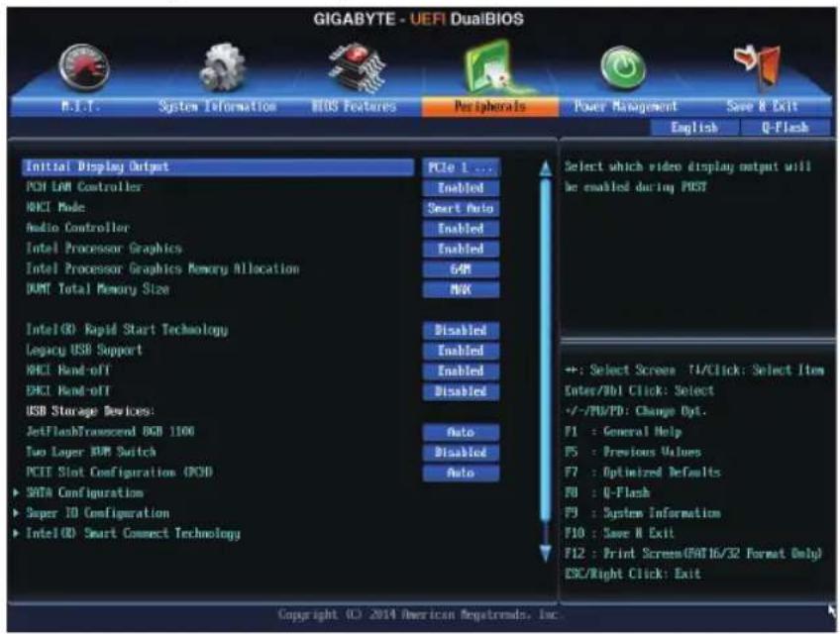Click the vertical scrollbar track
This screenshot has height=634, width=840.
click(x=546, y=350)
